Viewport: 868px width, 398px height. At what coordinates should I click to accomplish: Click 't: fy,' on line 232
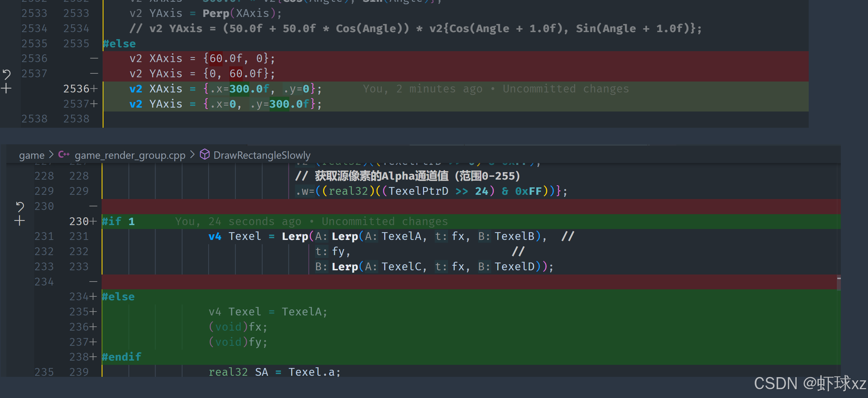(x=332, y=252)
